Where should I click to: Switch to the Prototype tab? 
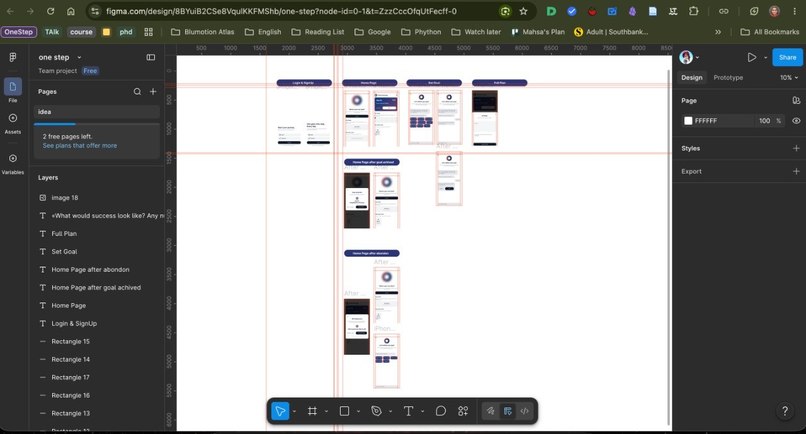click(x=728, y=78)
